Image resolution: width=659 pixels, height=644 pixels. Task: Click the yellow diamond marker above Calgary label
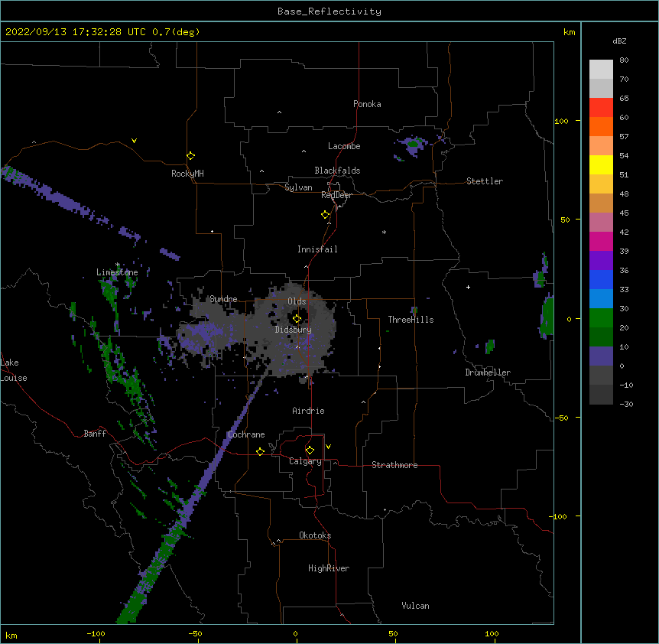310,450
